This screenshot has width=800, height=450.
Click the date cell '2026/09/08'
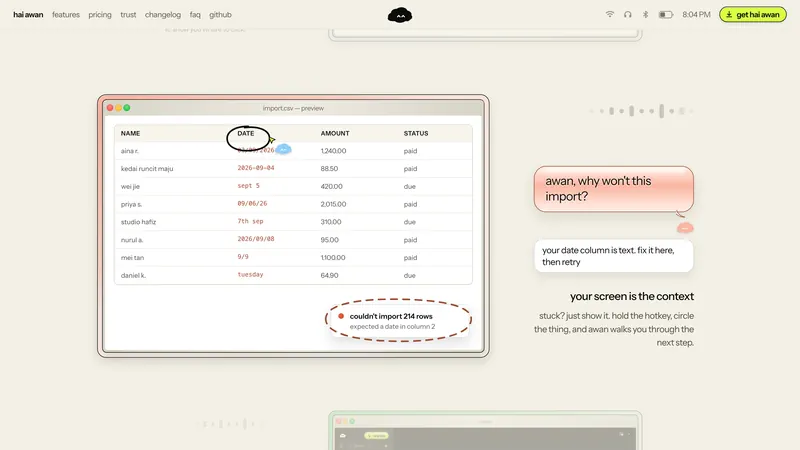point(256,239)
